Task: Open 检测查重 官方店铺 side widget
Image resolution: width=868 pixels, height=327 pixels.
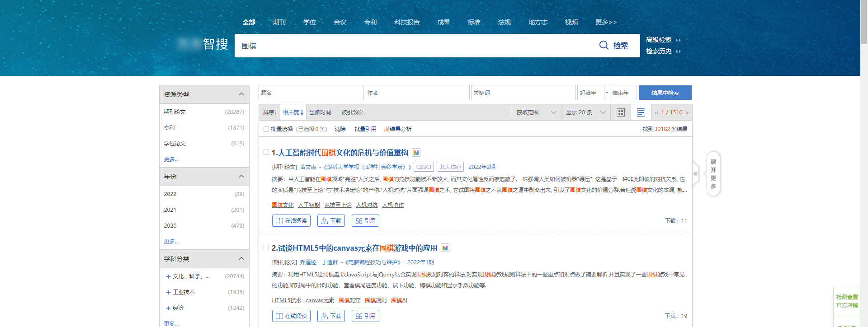Action: click(847, 301)
